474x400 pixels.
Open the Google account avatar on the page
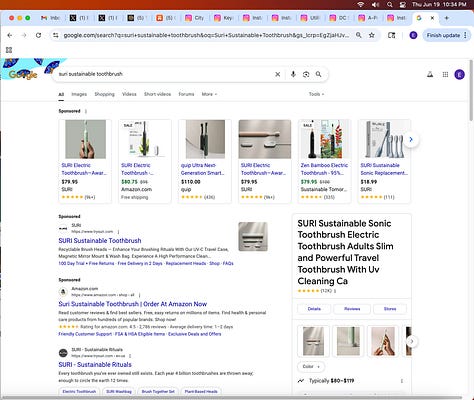click(x=460, y=74)
